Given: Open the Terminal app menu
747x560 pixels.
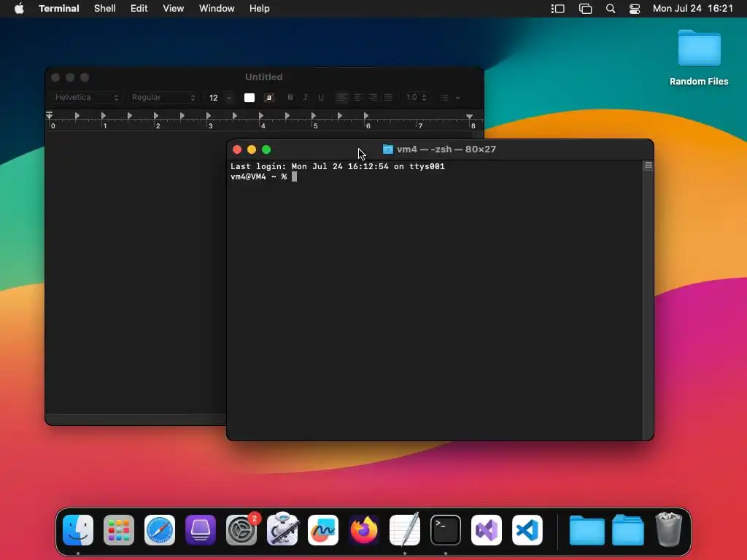Looking at the screenshot, I should (x=59, y=9).
